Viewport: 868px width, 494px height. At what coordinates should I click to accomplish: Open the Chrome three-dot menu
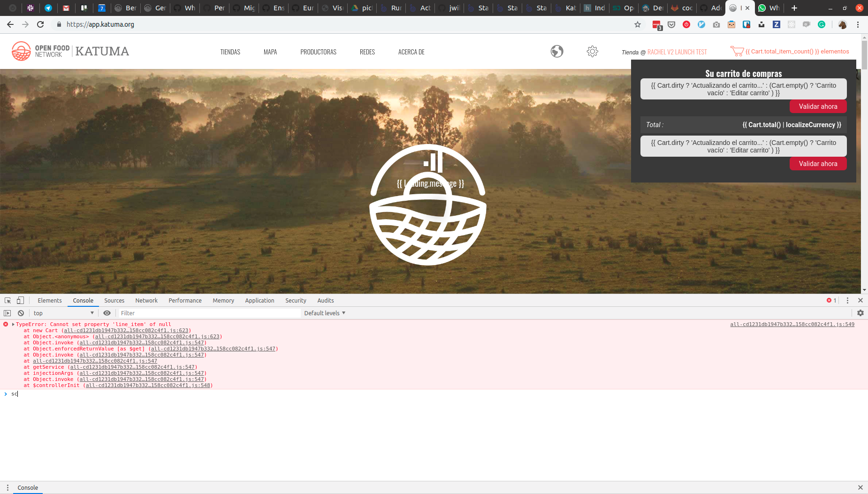(x=858, y=24)
